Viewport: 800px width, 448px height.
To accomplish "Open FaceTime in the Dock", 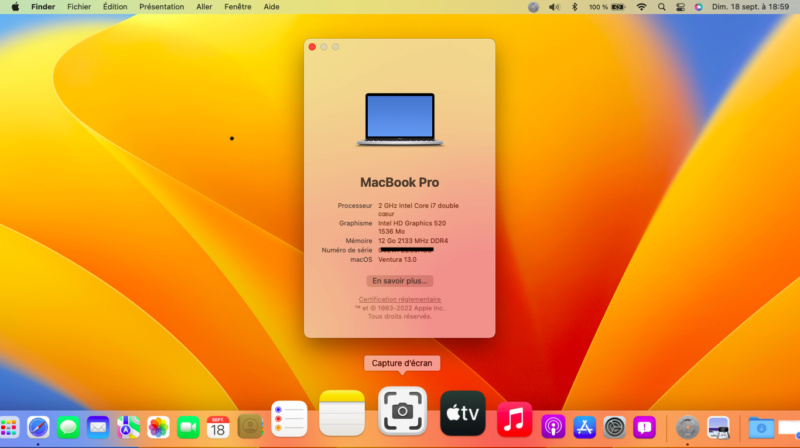I will coord(188,427).
